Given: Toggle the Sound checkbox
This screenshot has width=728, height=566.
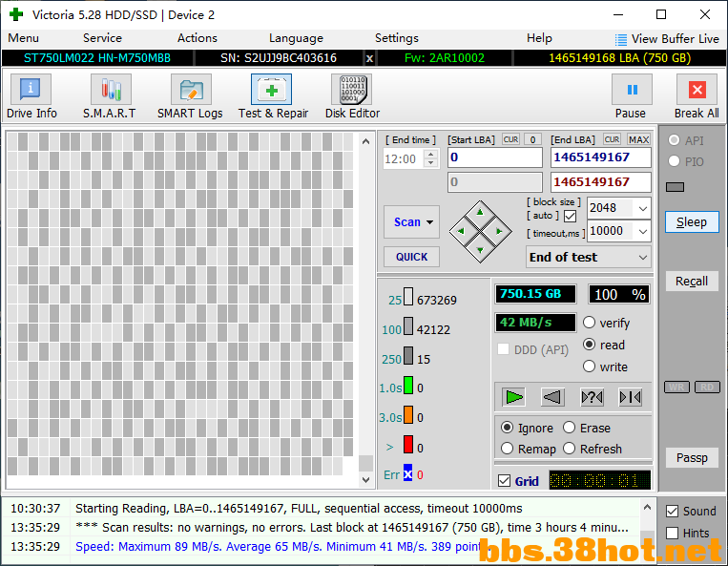Looking at the screenshot, I should tap(673, 512).
